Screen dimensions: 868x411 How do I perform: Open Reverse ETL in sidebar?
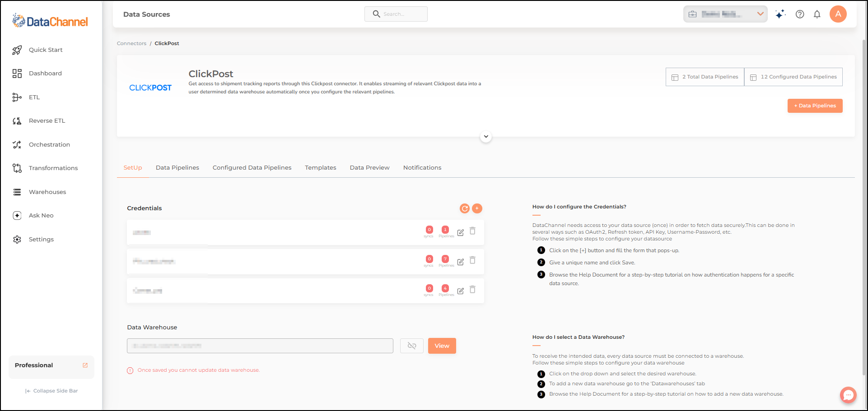[47, 121]
